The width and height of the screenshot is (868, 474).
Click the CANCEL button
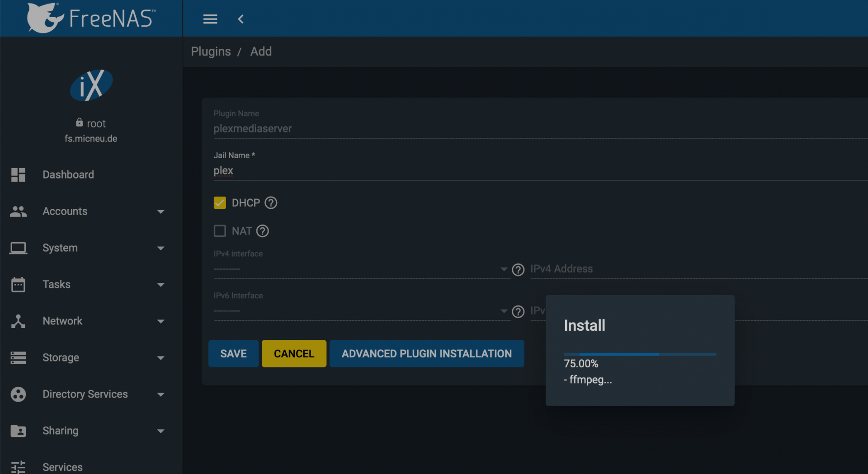pyautogui.click(x=294, y=353)
